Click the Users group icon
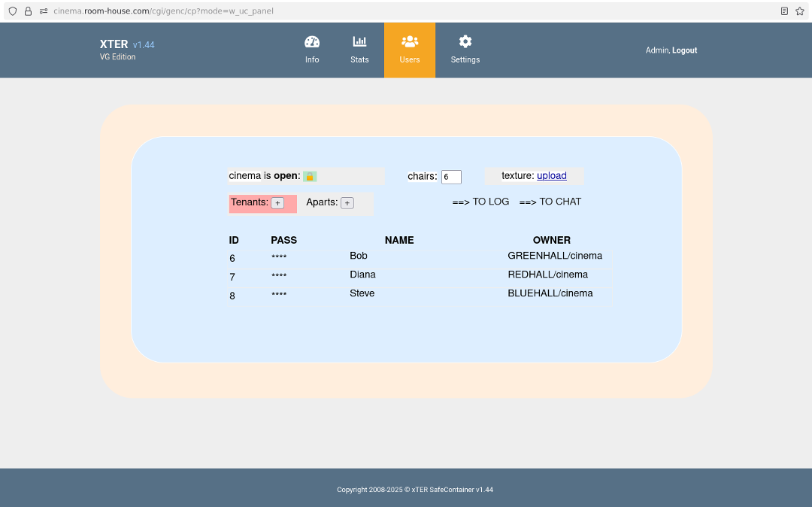 [x=410, y=42]
